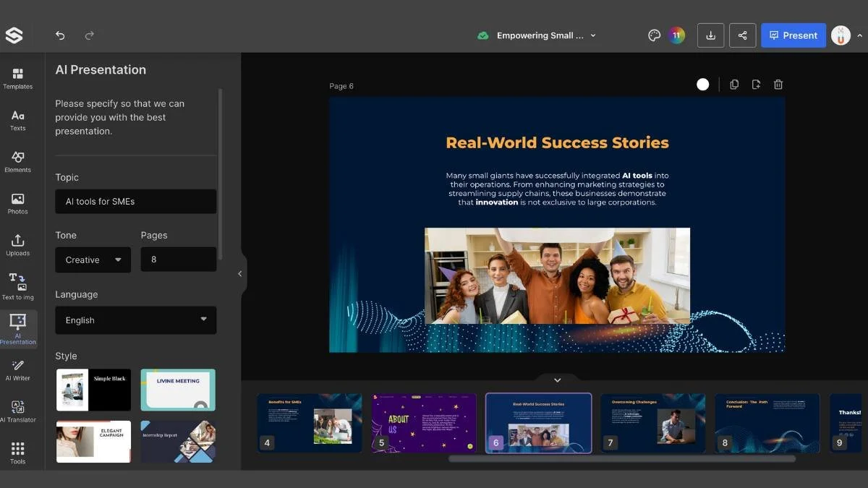Open the Templates panel

pyautogui.click(x=18, y=78)
